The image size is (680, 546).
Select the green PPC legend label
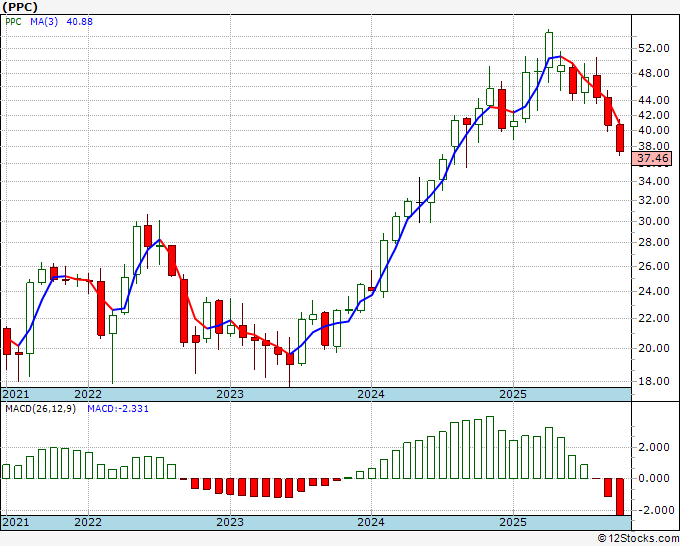coord(13,22)
